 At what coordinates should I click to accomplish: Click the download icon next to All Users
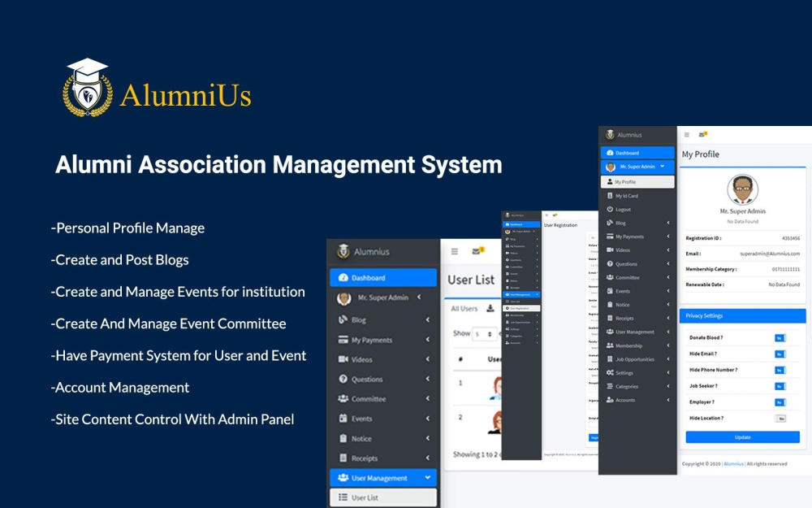coord(490,309)
